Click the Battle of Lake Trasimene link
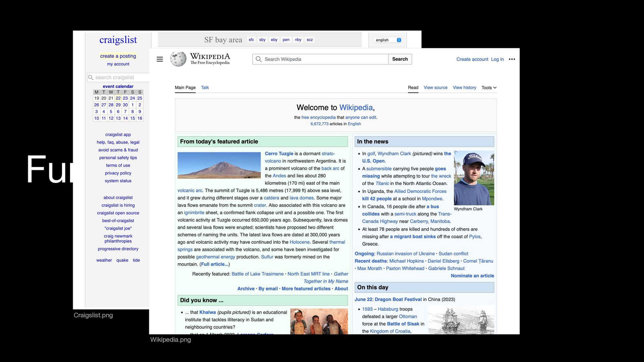This screenshot has height=362, width=644. coord(258,274)
